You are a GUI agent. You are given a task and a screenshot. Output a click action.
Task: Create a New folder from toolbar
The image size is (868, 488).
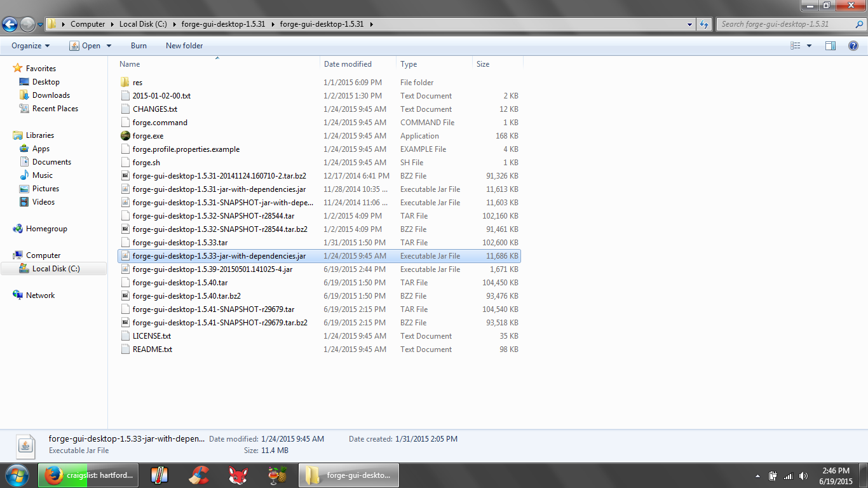pos(184,46)
